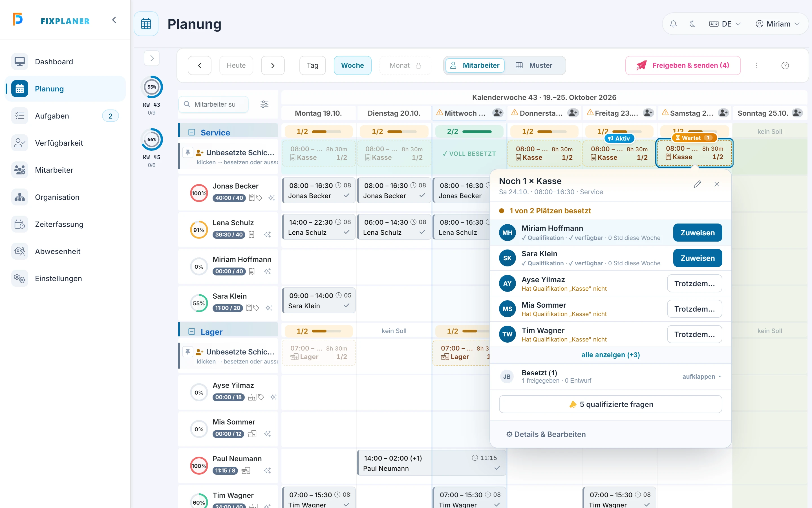Click Trotzdem for Ayse Yilmaz
The height and width of the screenshot is (508, 812).
tap(694, 284)
